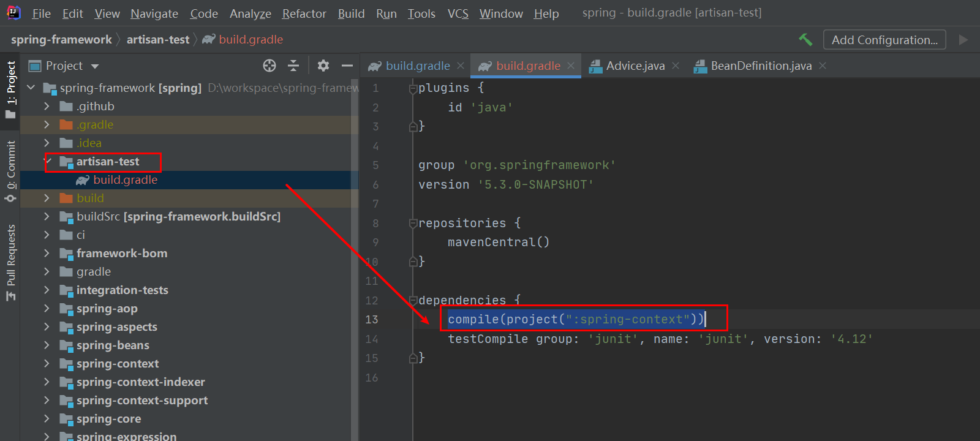Click artisan-test breadcrumb
This screenshot has height=441, width=980.
click(158, 39)
